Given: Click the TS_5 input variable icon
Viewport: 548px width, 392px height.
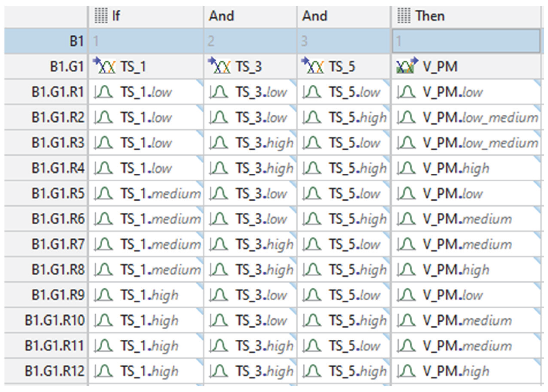Looking at the screenshot, I should (313, 66).
